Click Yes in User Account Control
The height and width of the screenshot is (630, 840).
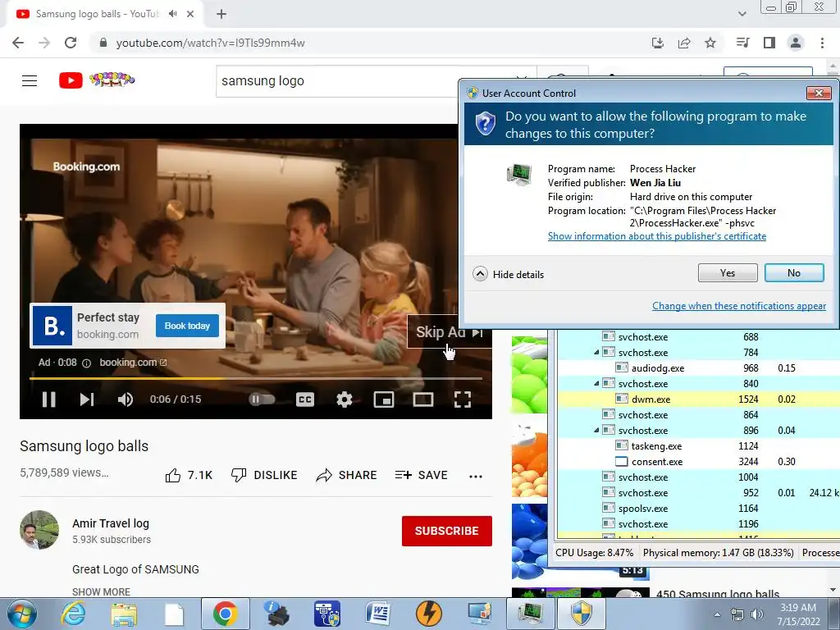[x=728, y=272]
